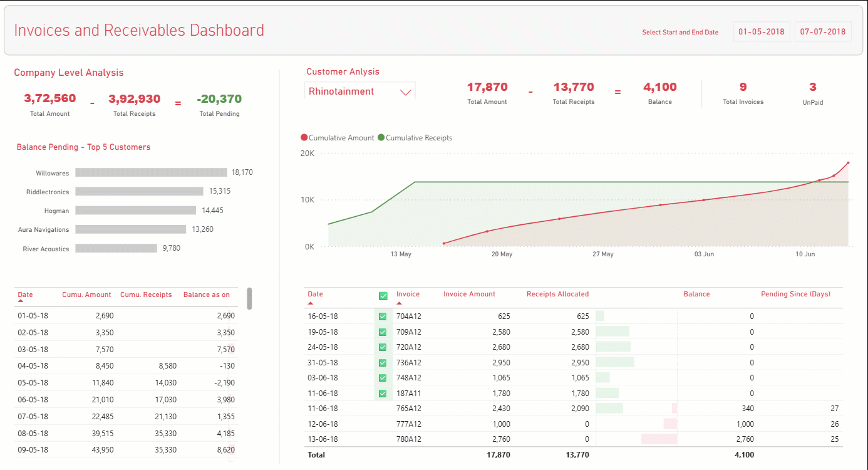868x470 pixels.
Task: Toggle checkbox for invoice 187A11
Action: [383, 394]
